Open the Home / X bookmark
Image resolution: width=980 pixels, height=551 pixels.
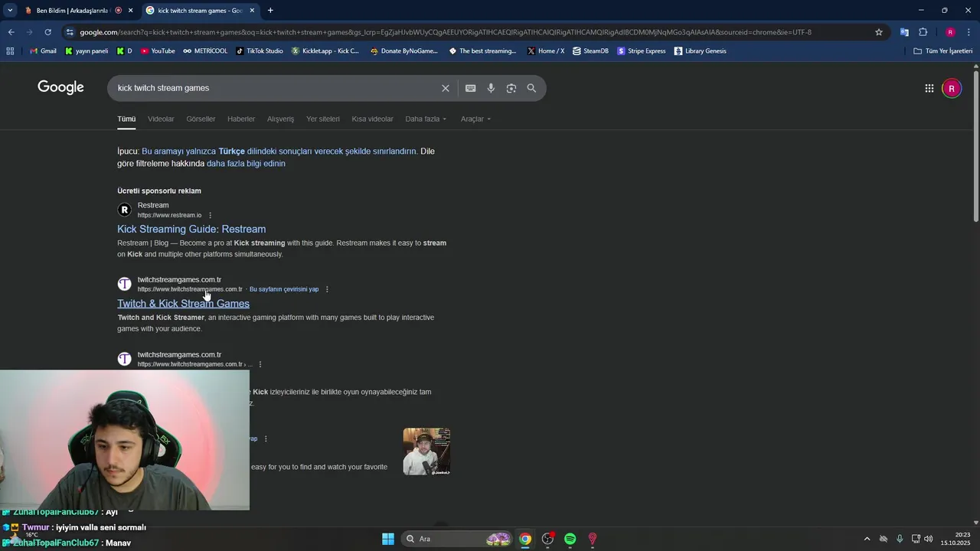click(546, 51)
